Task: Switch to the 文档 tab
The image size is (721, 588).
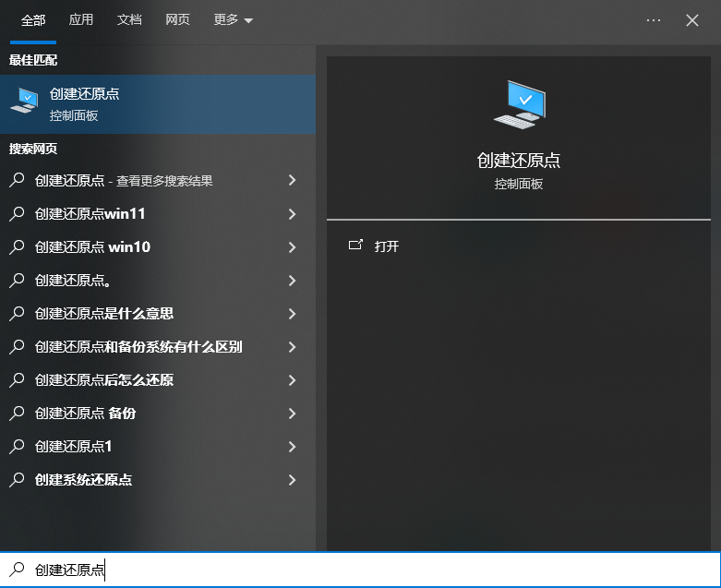Action: point(129,19)
